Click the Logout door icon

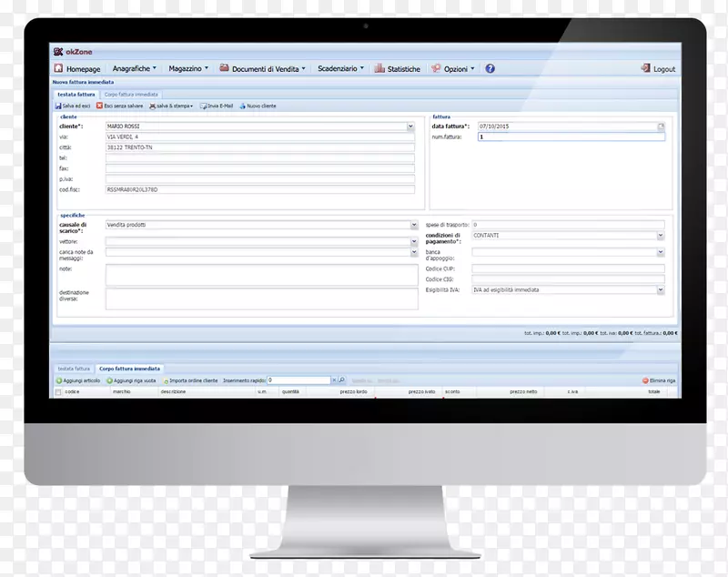tap(646, 67)
